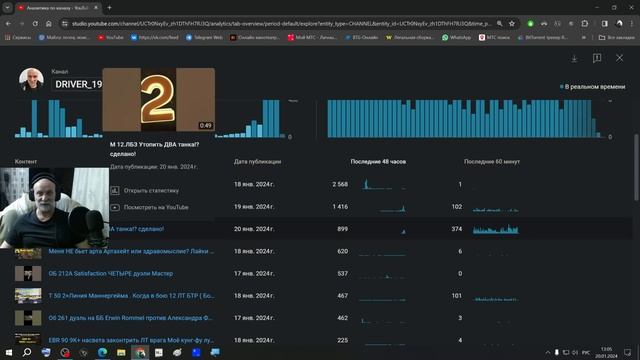Viewport: 640px width, 360px height.
Task: Open the video "Об 212А Satisfaction"
Action: coord(111,273)
